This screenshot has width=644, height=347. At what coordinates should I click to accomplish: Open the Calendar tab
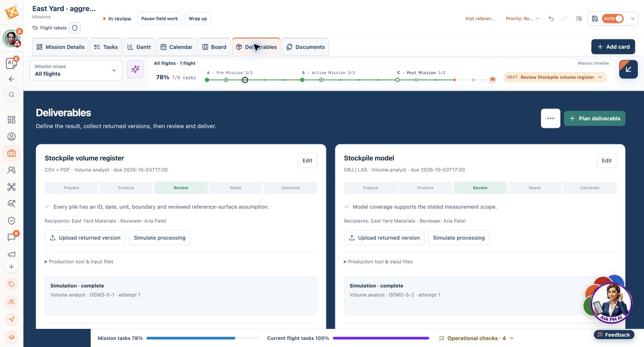coord(176,47)
